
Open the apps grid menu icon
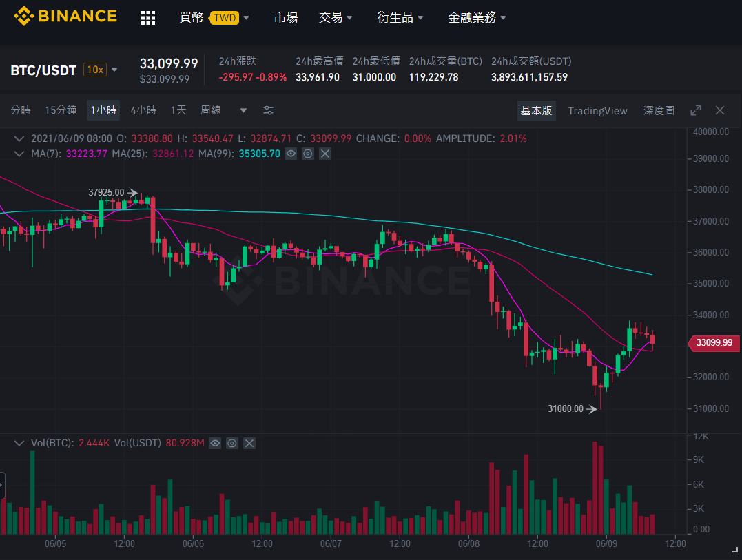click(148, 18)
